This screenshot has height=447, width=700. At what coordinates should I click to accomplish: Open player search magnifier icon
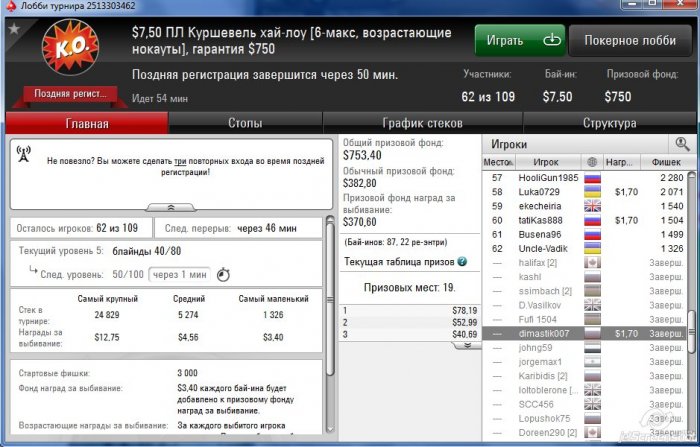[x=682, y=144]
